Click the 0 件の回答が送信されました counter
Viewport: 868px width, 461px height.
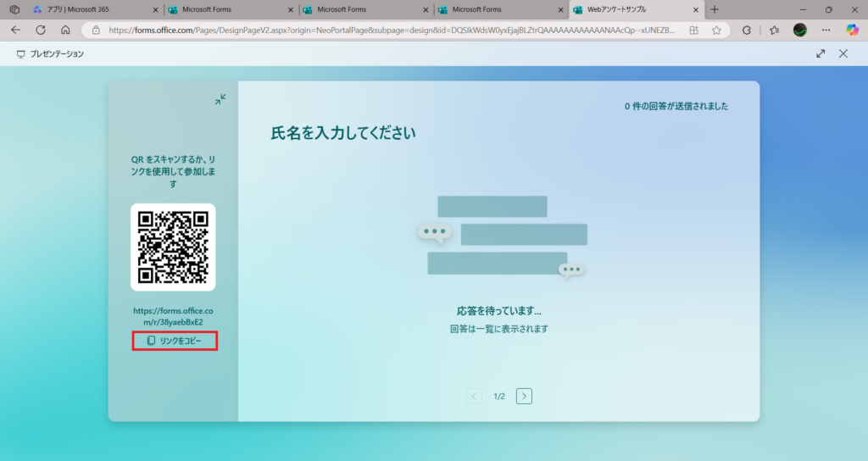pos(676,106)
